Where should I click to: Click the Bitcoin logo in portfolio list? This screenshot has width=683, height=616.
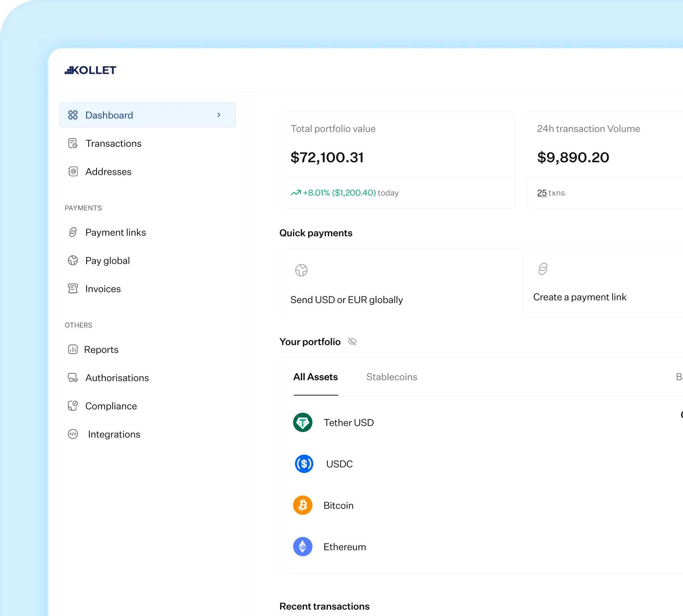pos(303,505)
